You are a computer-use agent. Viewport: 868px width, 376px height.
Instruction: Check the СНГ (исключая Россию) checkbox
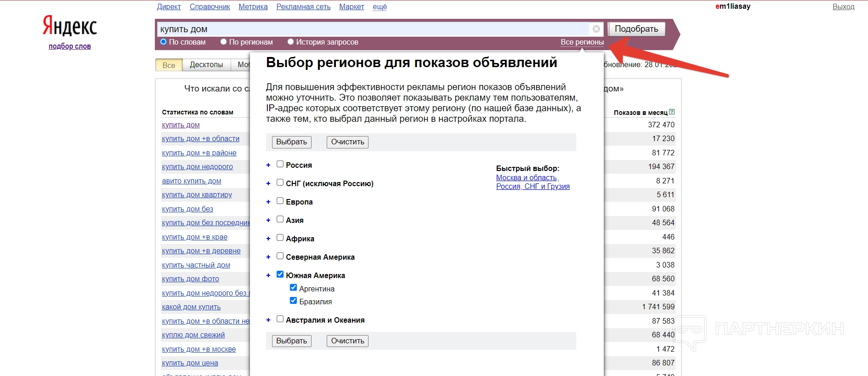point(280,182)
